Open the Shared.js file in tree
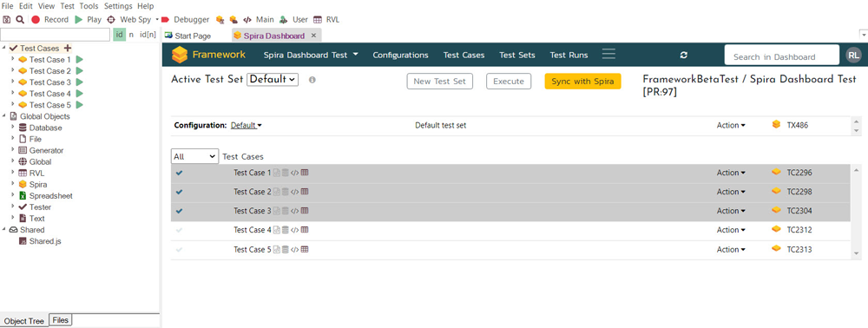Image resolution: width=868 pixels, height=328 pixels. tap(45, 240)
